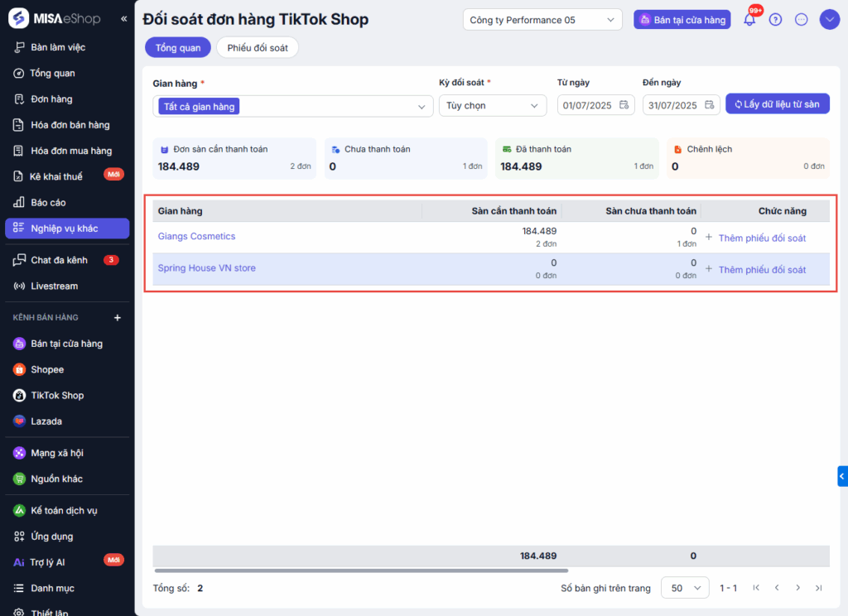Open notifications bell icon
Image resolution: width=848 pixels, height=616 pixels.
(x=749, y=20)
